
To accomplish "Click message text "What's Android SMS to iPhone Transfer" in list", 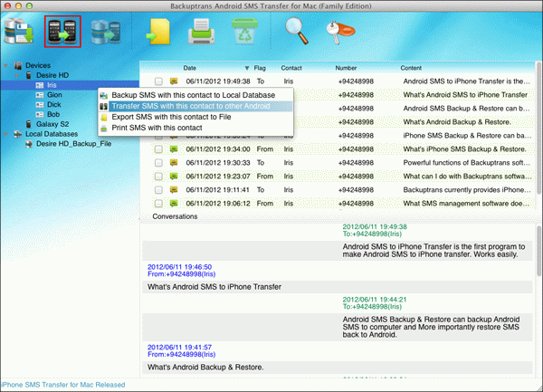I will (x=465, y=95).
